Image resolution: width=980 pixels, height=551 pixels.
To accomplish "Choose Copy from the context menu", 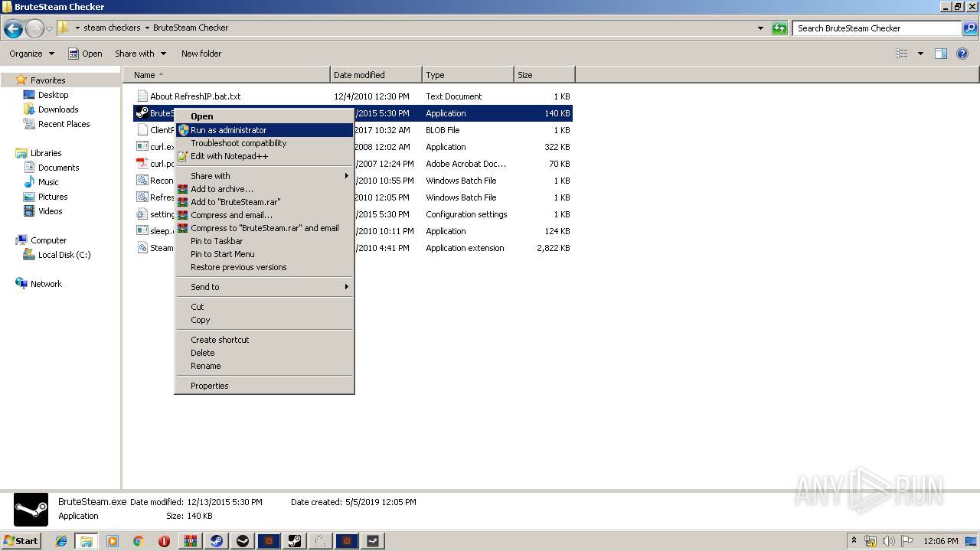I will [264, 320].
